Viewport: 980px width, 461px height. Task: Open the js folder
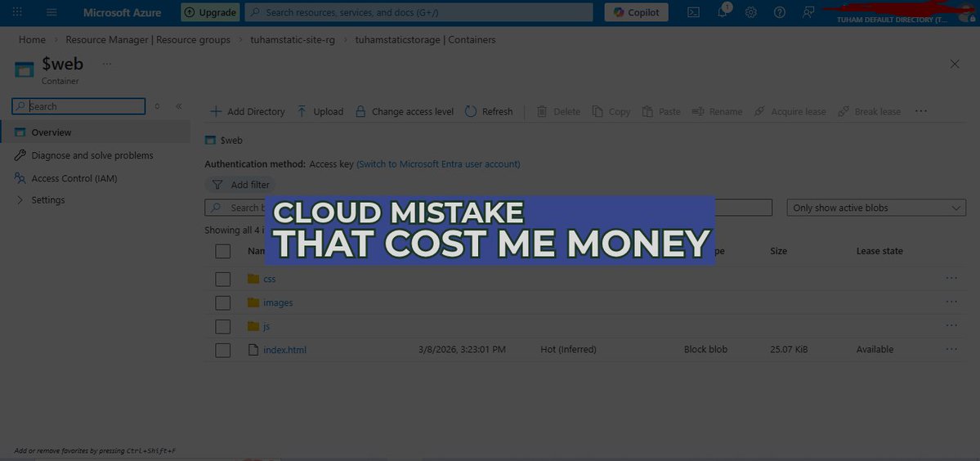(x=267, y=326)
